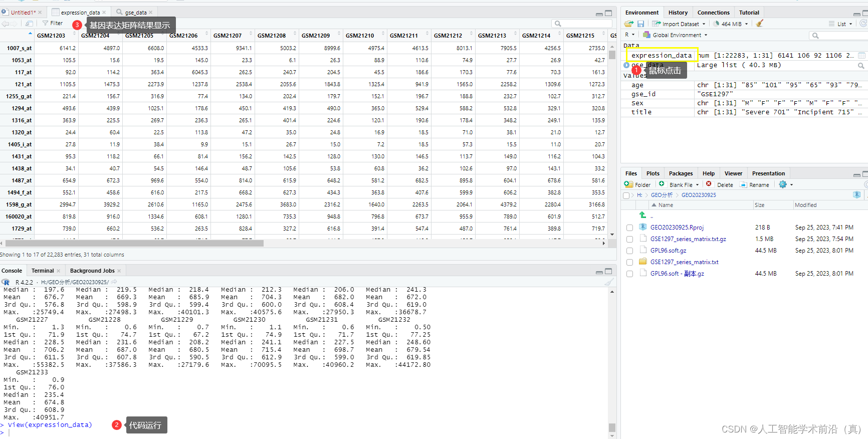Refresh the Environment pane
Viewport: 868px width, 439px height.
pyautogui.click(x=863, y=24)
